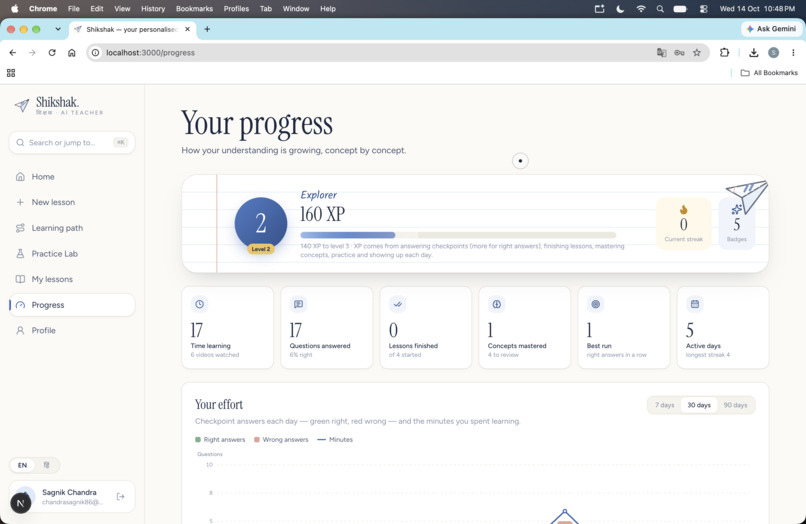806x524 pixels.
Task: Click the Shikshak paper plane logo
Action: tap(22, 105)
